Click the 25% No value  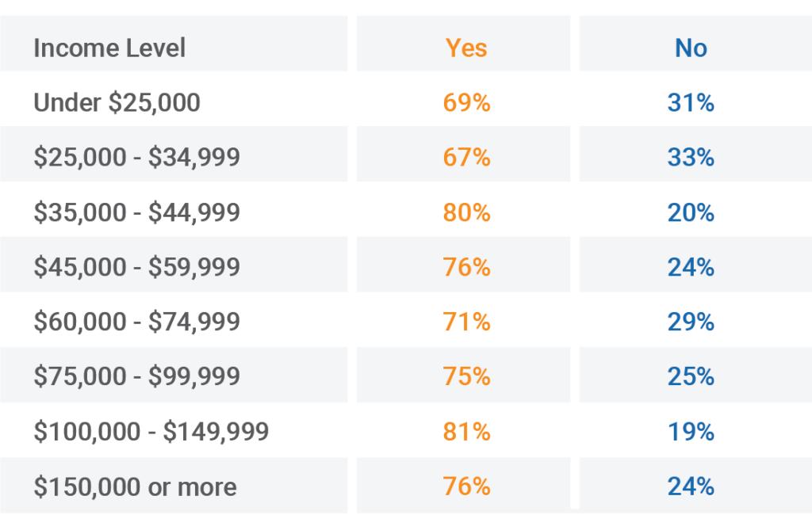(691, 376)
